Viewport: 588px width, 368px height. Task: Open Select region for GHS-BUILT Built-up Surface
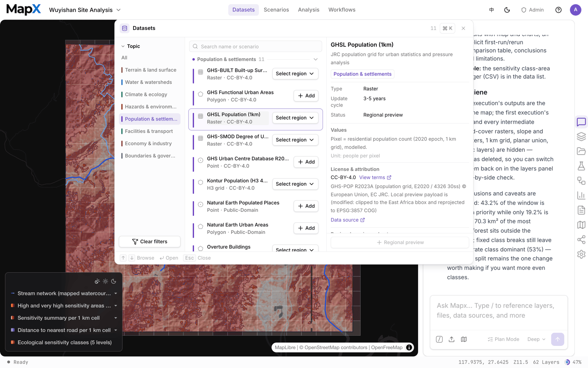pyautogui.click(x=295, y=74)
